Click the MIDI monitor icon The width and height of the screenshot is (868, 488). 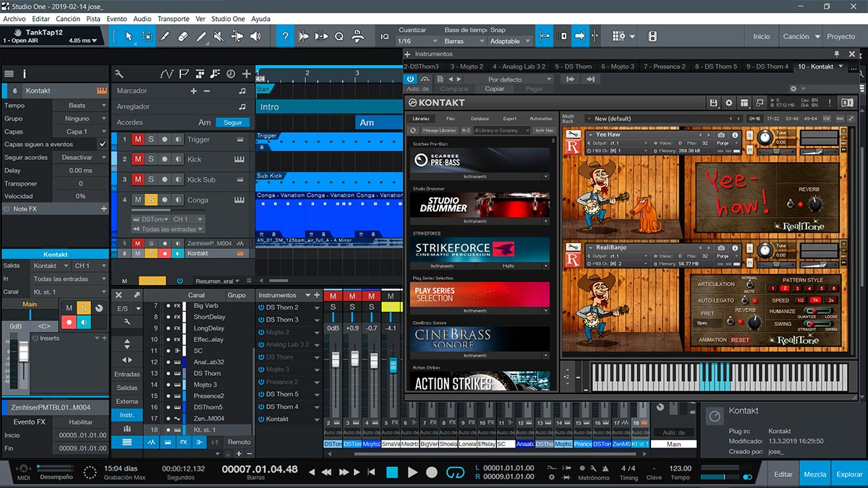(23, 468)
